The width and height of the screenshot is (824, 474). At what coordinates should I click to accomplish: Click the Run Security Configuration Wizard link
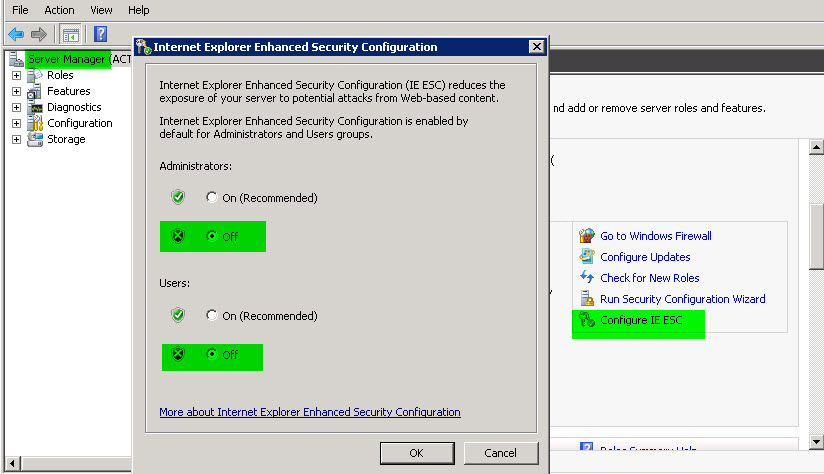(683, 299)
